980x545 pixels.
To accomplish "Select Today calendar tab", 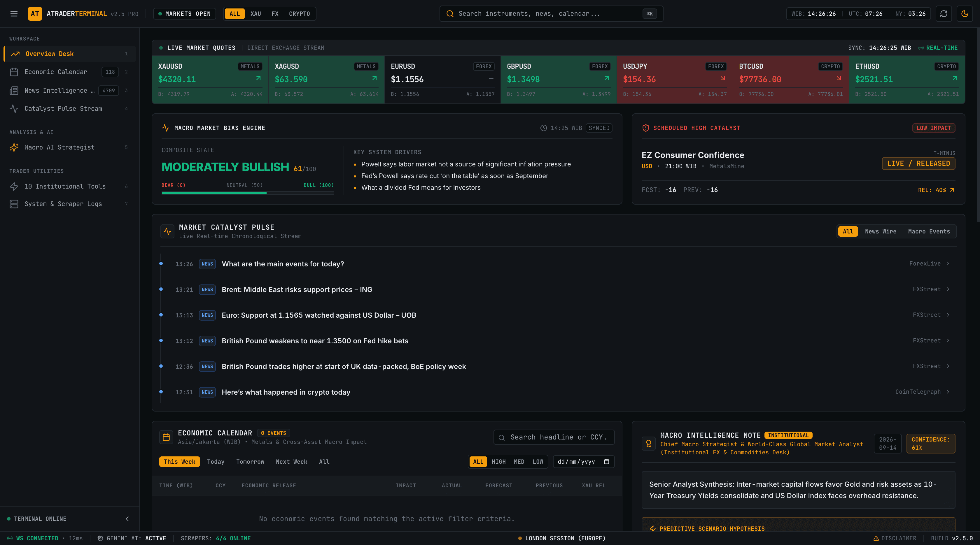I will (216, 462).
